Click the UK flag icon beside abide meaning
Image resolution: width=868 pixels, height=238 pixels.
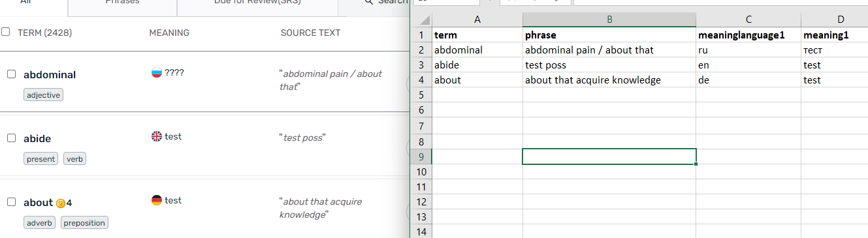click(x=156, y=136)
